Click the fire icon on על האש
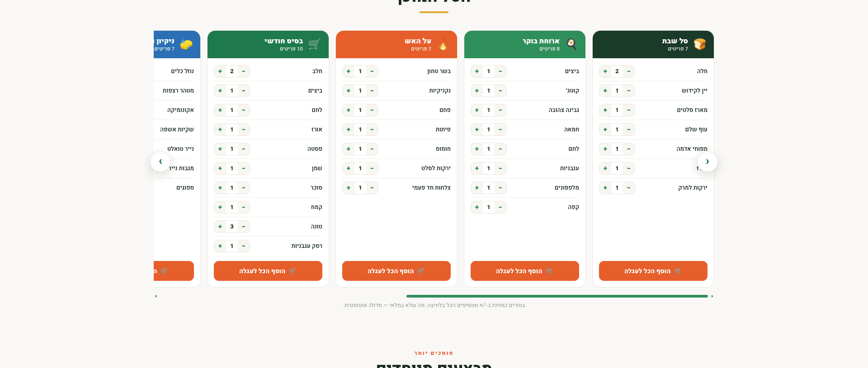 pos(443,44)
